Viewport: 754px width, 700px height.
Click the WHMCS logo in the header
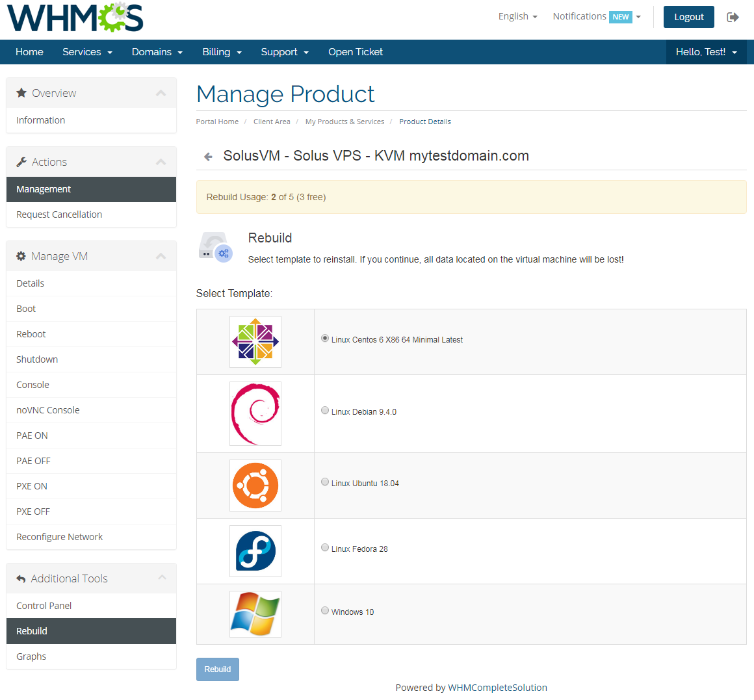(x=74, y=18)
